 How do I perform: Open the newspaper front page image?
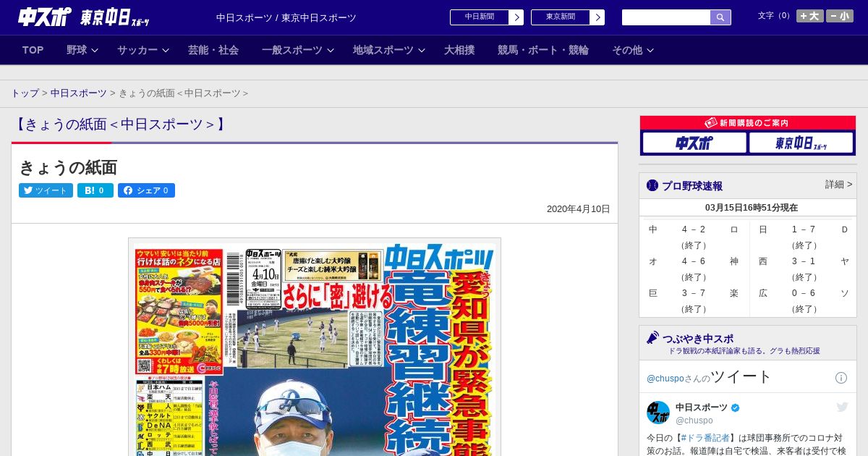[x=315, y=347]
